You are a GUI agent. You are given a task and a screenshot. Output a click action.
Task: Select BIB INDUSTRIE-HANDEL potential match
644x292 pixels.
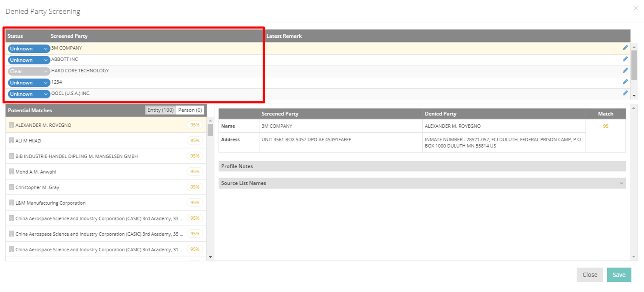(76, 156)
